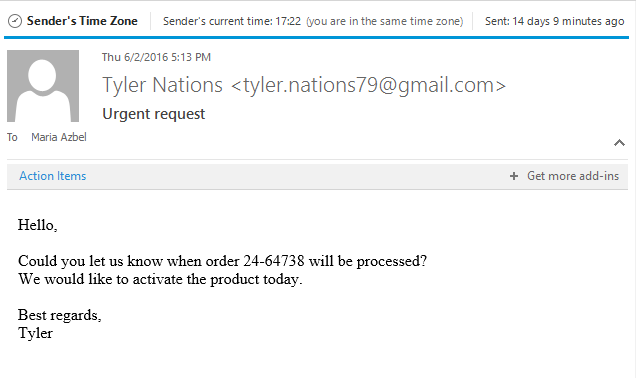The image size is (636, 378).
Task: Collapse the message header with the chevron
Action: [619, 143]
